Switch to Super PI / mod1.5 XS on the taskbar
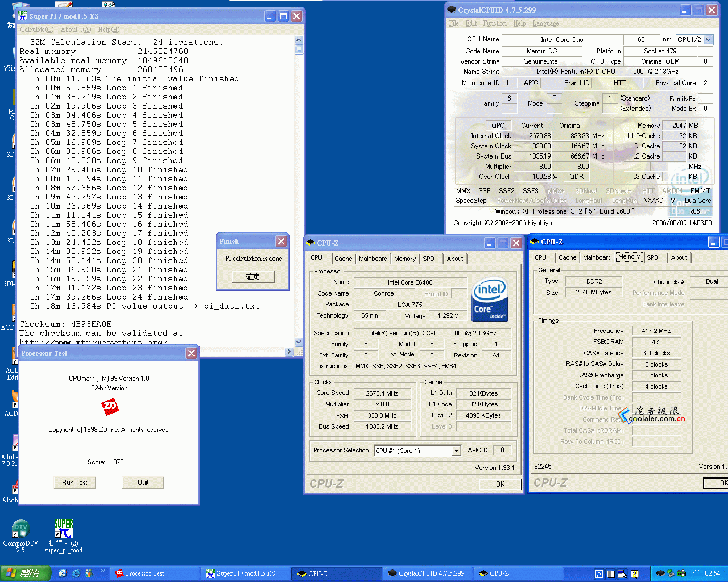 pyautogui.click(x=246, y=573)
